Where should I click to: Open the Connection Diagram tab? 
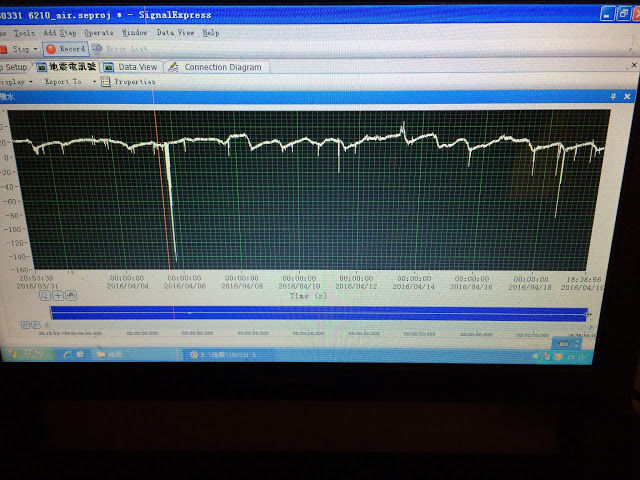pyautogui.click(x=216, y=67)
